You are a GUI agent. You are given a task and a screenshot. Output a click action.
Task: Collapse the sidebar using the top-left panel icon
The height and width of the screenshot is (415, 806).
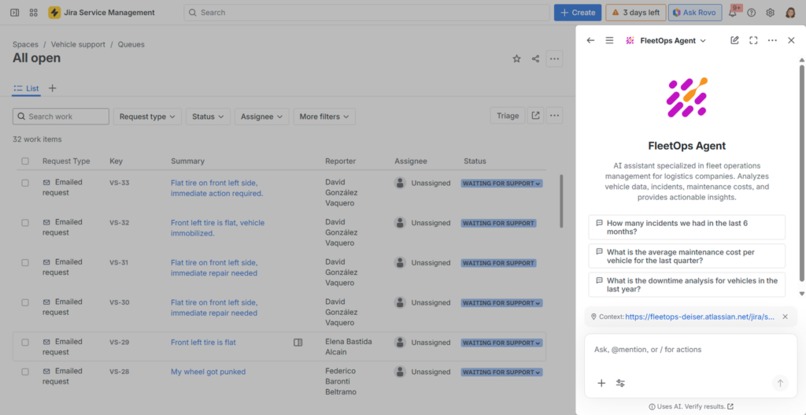point(15,12)
